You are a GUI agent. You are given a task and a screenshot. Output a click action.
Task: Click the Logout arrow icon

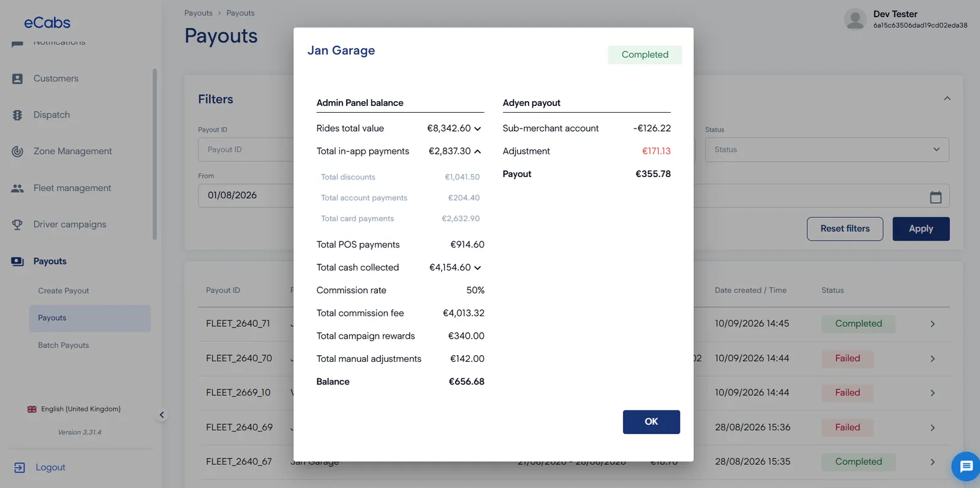tap(20, 467)
